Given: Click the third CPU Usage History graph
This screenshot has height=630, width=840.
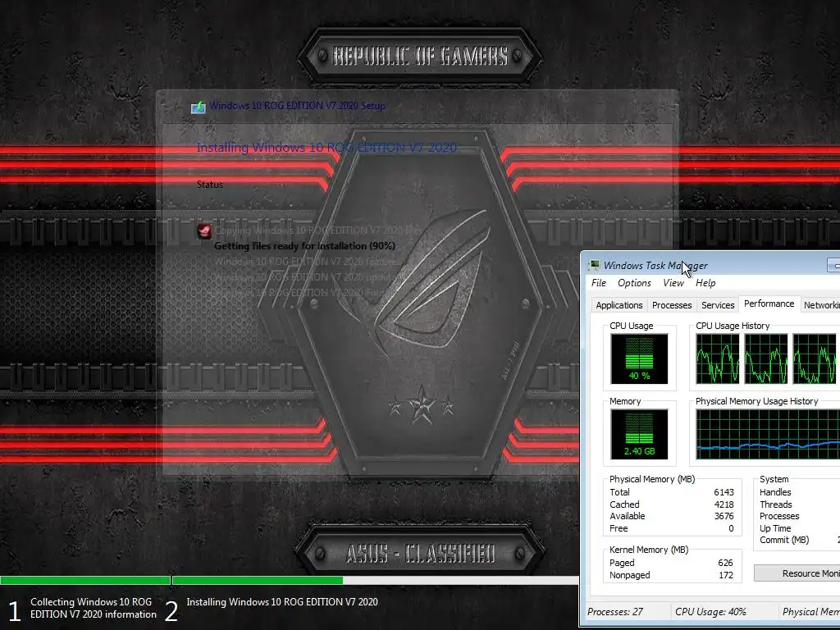Looking at the screenshot, I should point(815,358).
